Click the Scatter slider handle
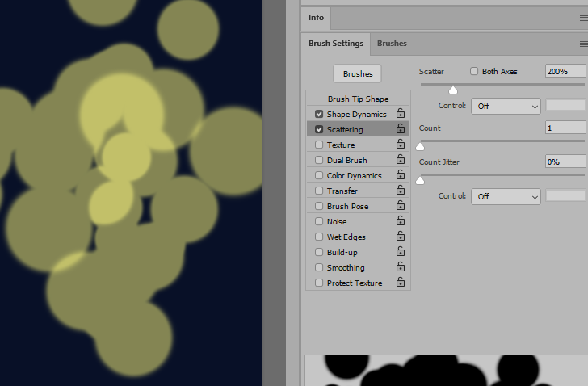This screenshot has height=386, width=588. pos(453,90)
